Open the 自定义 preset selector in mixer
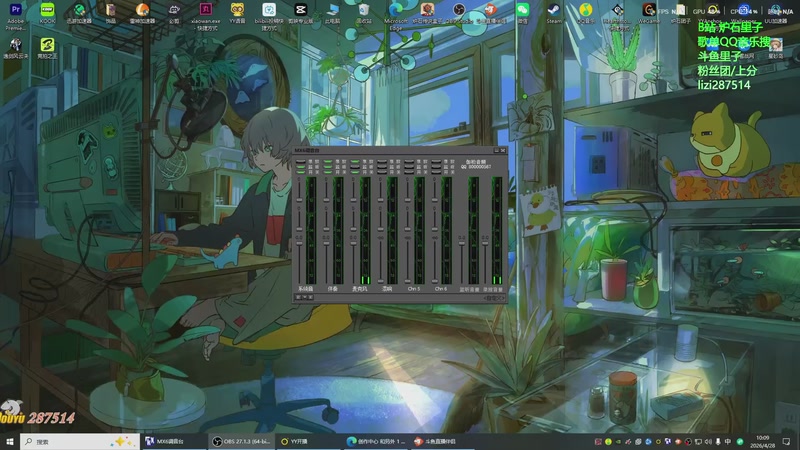 (494, 298)
